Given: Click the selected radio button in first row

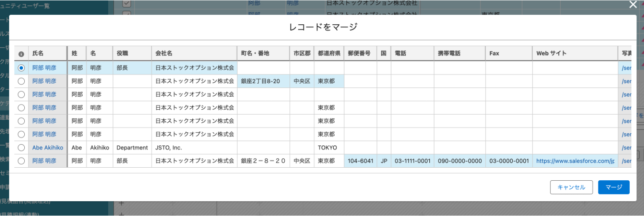Looking at the screenshot, I should click(x=21, y=68).
